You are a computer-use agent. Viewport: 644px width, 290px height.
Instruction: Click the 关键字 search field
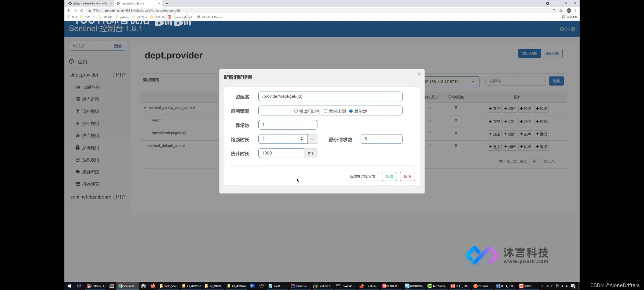(x=515, y=81)
